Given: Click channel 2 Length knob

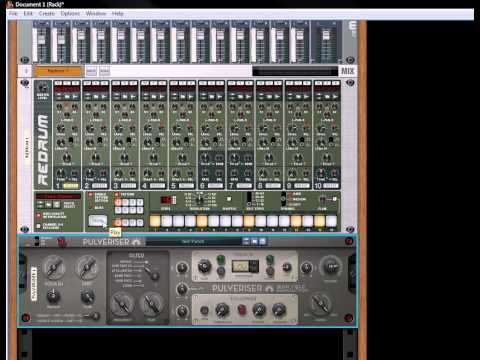Looking at the screenshot, I should [x=90, y=142].
